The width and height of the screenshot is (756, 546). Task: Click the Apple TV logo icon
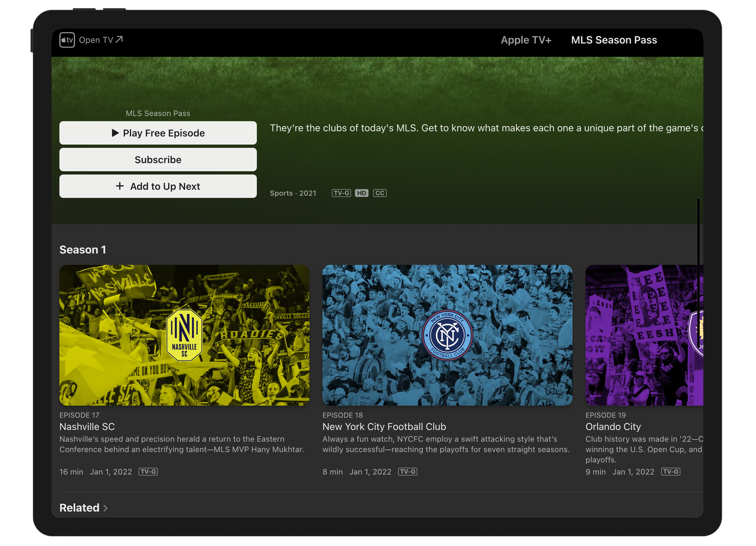click(x=67, y=40)
